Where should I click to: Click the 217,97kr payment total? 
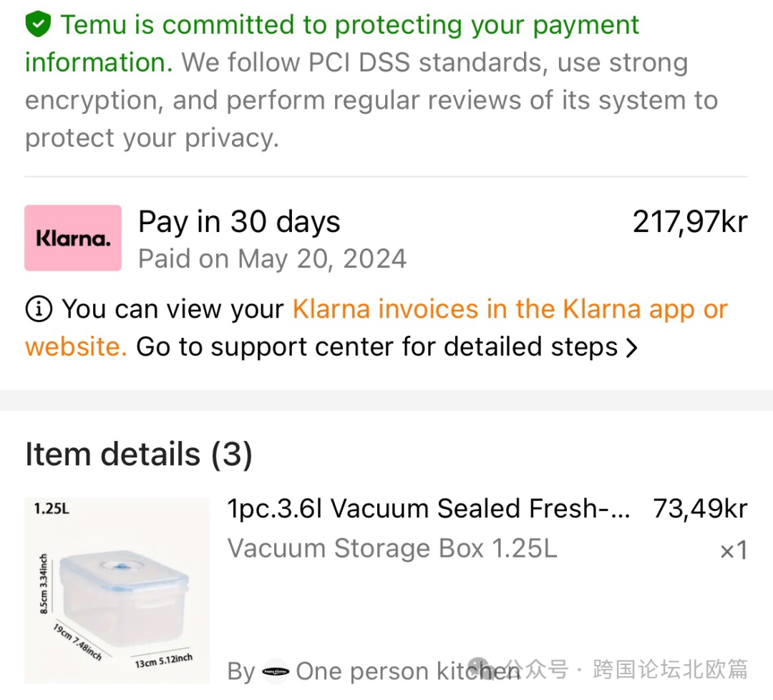click(x=690, y=222)
